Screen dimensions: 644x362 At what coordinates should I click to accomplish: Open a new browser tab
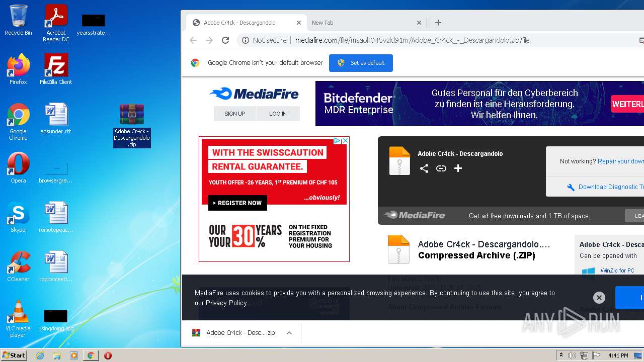(438, 23)
